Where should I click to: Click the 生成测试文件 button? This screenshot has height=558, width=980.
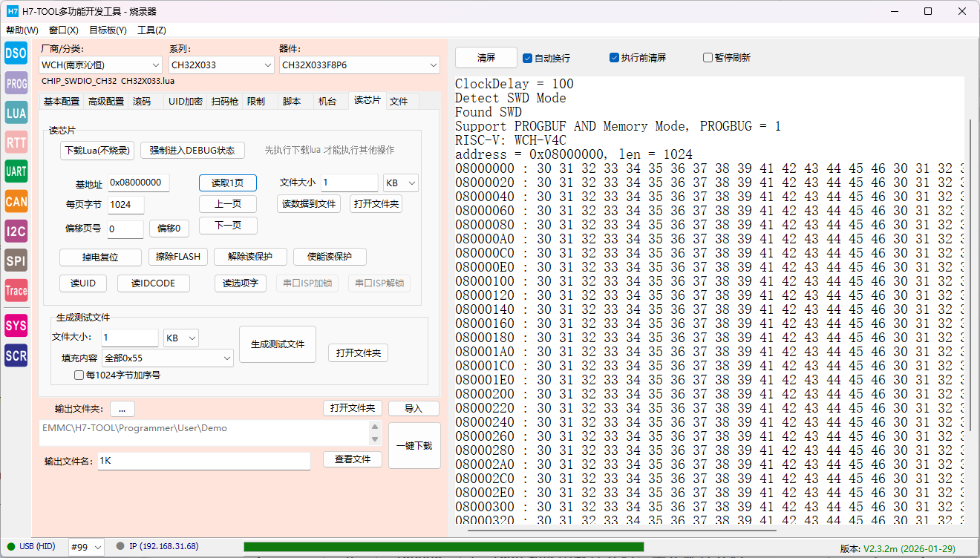tap(278, 344)
